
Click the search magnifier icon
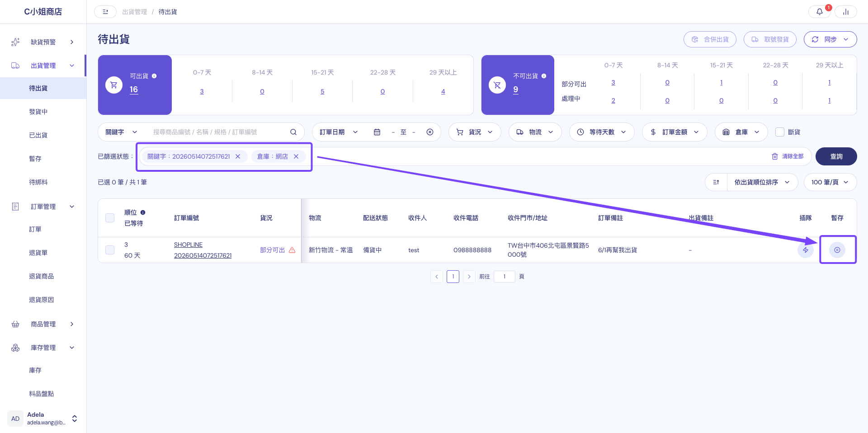(293, 132)
